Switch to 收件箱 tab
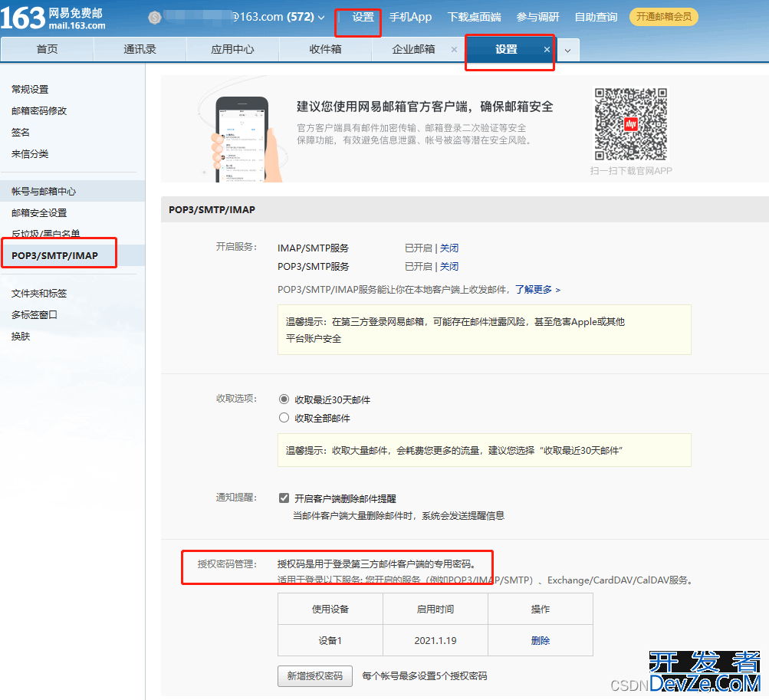 [325, 49]
